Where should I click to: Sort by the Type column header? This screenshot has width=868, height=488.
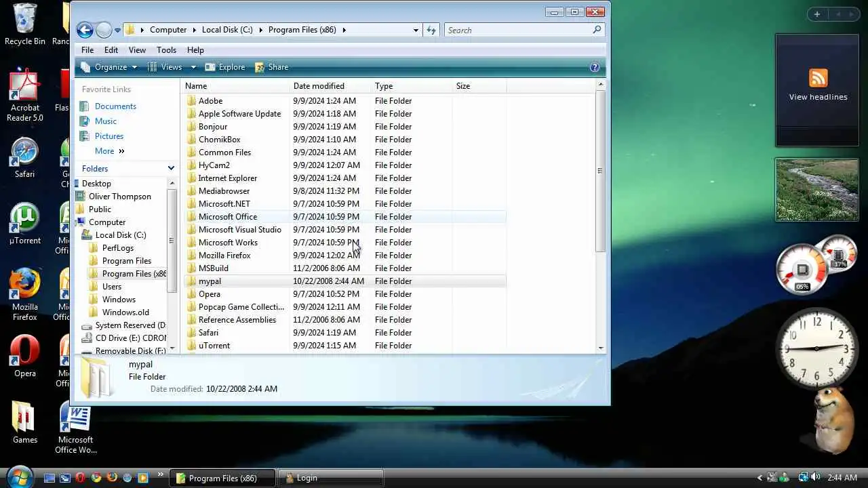click(412, 86)
